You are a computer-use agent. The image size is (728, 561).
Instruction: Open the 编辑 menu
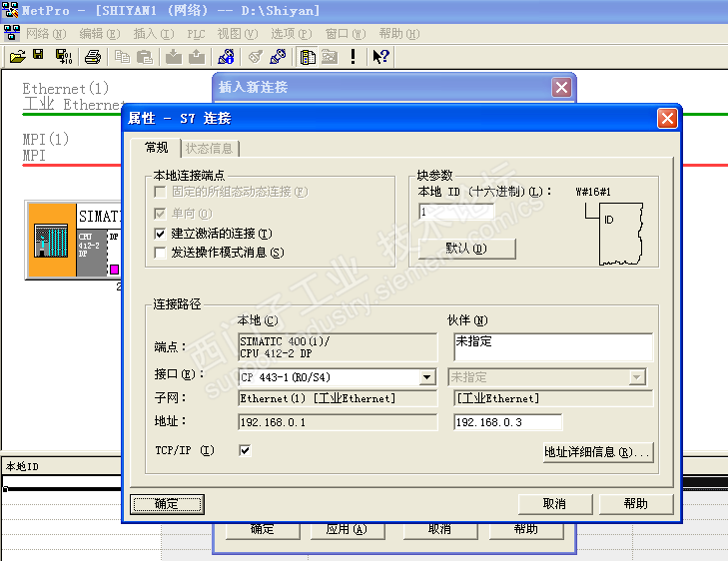(x=100, y=34)
